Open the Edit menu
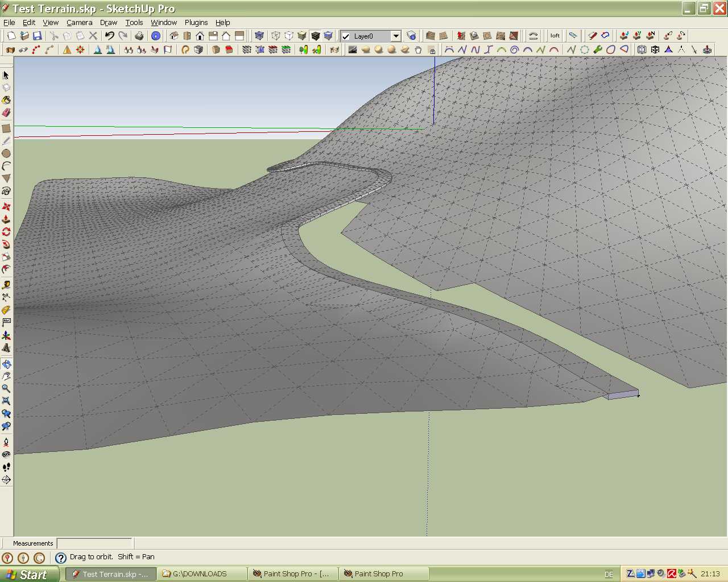 (x=29, y=22)
